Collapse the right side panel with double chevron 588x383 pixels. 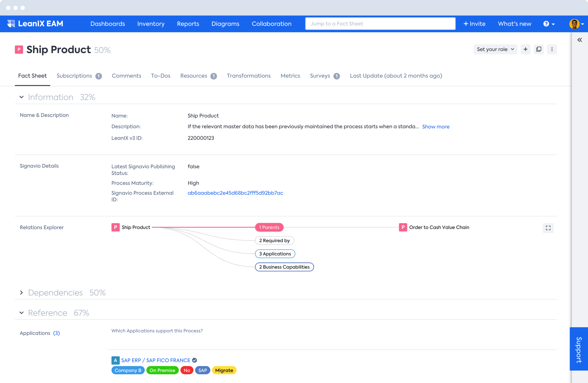tap(580, 40)
